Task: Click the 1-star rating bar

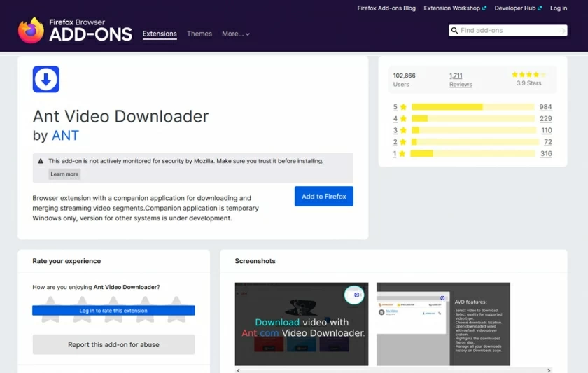Action: [472, 153]
